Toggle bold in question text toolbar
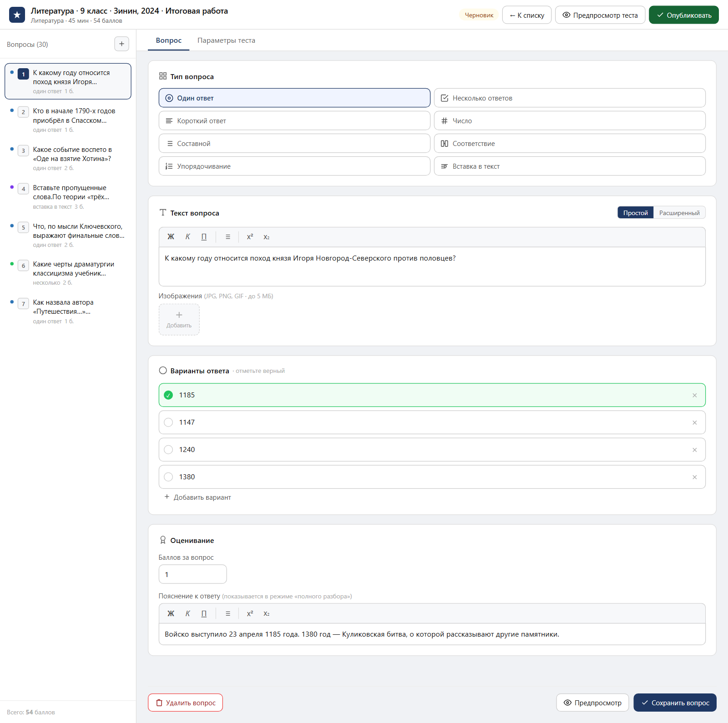This screenshot has height=723, width=728. (x=171, y=237)
